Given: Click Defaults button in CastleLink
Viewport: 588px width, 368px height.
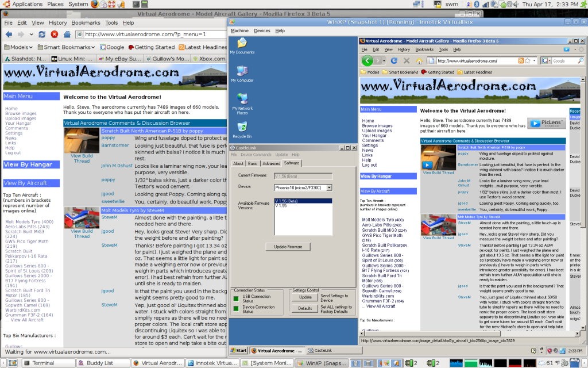Looking at the screenshot, I should [x=305, y=308].
